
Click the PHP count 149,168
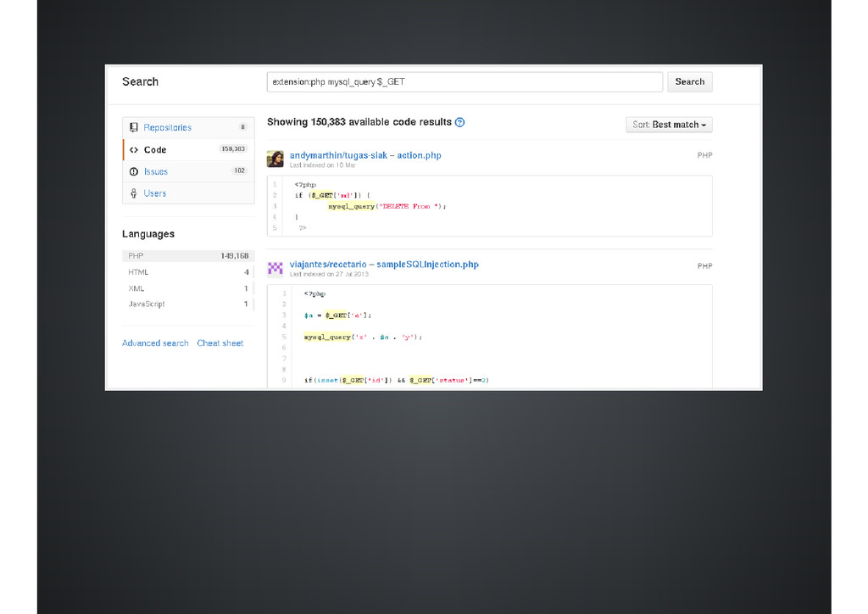point(234,256)
